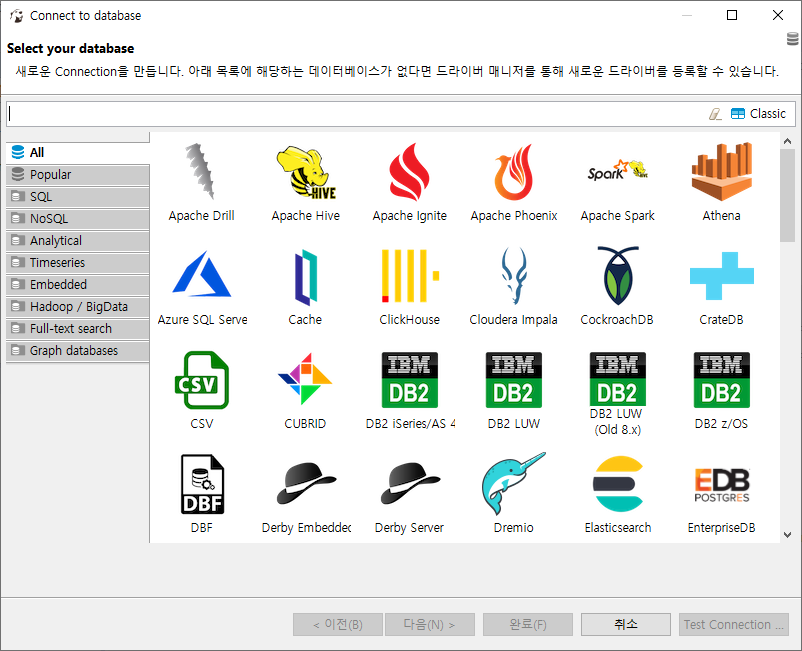Select the DBF file driver

(203, 484)
